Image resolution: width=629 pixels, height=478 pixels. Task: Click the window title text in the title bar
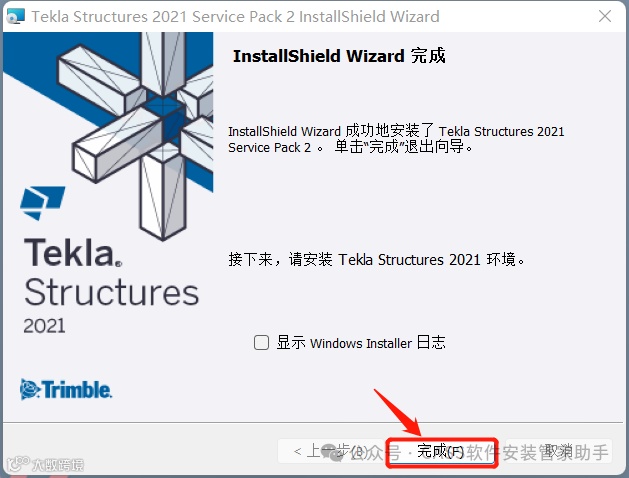235,16
